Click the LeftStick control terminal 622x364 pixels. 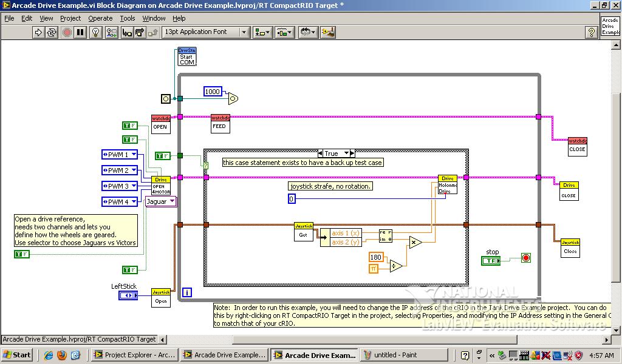coord(128,295)
